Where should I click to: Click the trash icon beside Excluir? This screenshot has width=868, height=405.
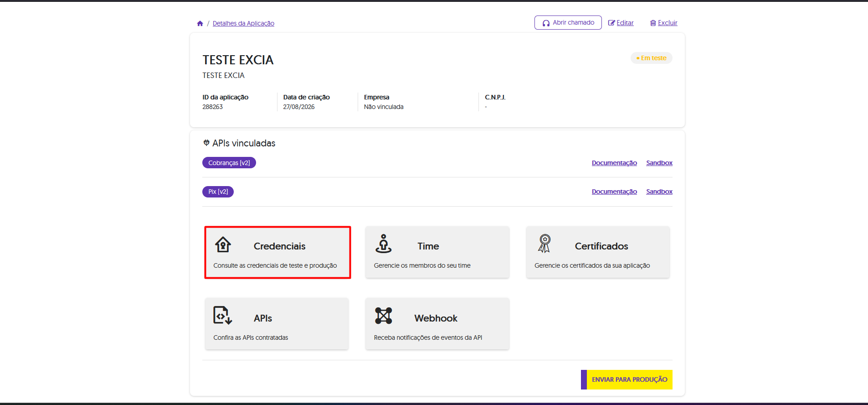click(653, 23)
